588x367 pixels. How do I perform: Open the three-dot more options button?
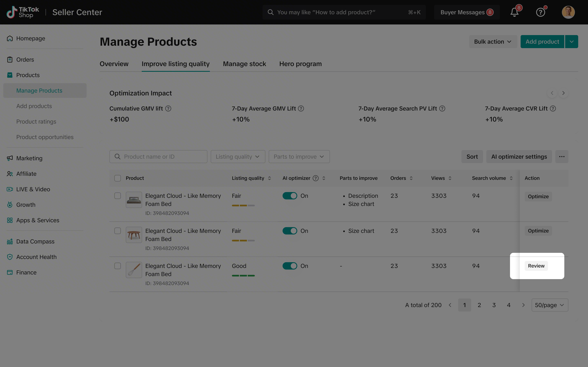tap(561, 157)
